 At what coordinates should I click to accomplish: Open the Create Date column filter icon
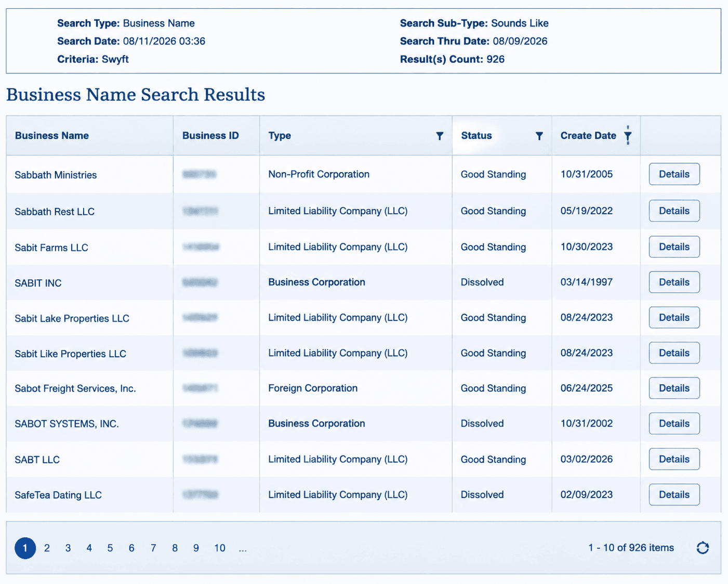(x=628, y=136)
